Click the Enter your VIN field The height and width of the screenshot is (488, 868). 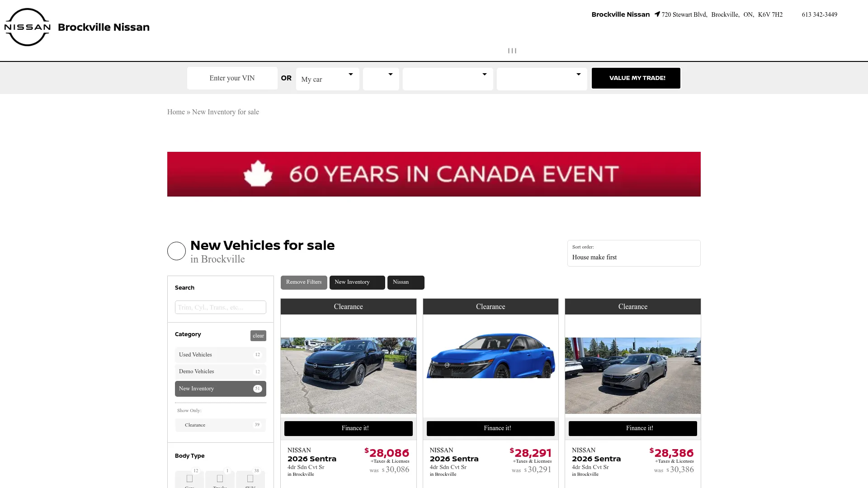pos(232,78)
